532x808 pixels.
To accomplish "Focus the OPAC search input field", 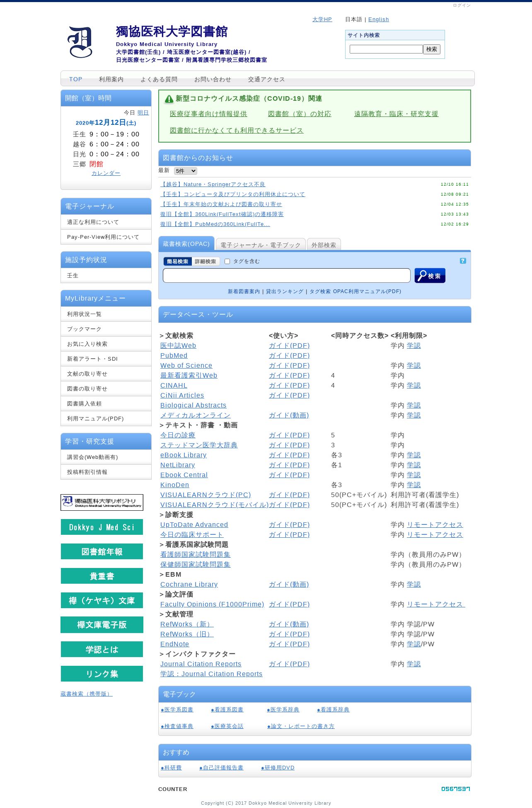I will click(x=287, y=276).
